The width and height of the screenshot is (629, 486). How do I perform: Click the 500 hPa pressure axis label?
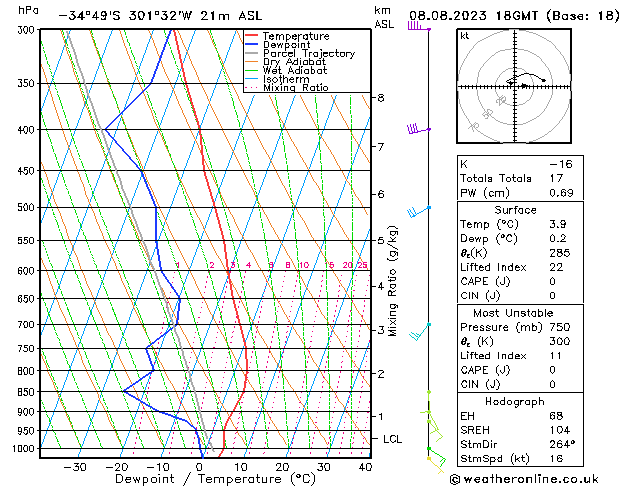pos(28,208)
